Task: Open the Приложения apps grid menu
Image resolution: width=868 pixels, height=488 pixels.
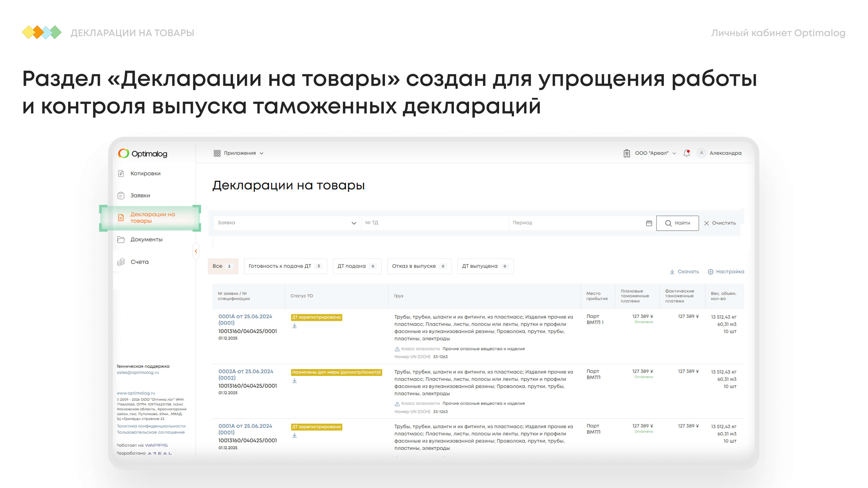Action: 238,153
